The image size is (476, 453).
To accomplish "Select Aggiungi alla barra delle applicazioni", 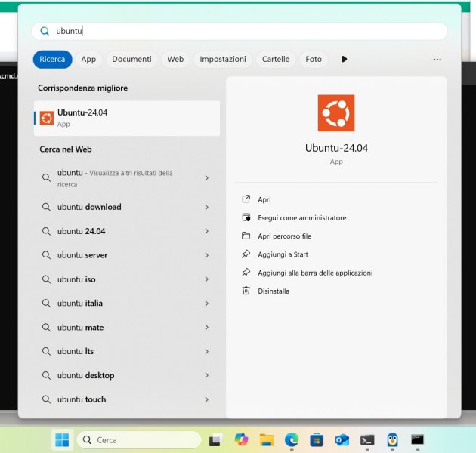I will pyautogui.click(x=315, y=273).
